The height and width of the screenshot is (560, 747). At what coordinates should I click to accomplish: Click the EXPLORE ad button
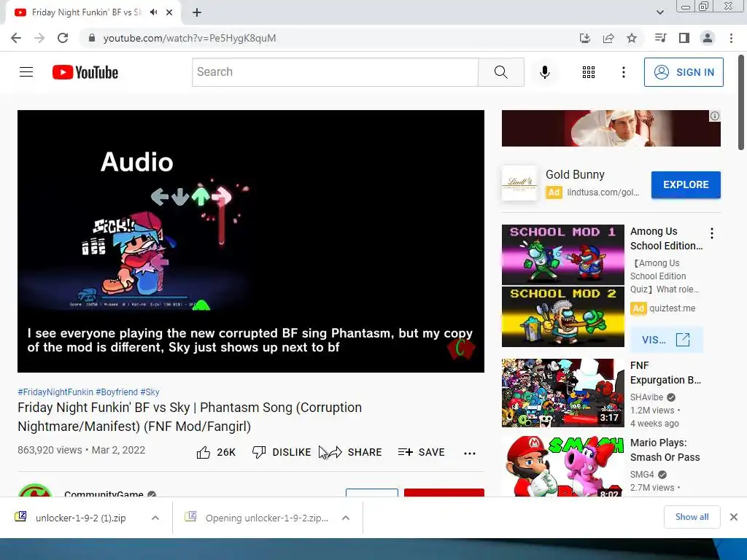(x=686, y=184)
